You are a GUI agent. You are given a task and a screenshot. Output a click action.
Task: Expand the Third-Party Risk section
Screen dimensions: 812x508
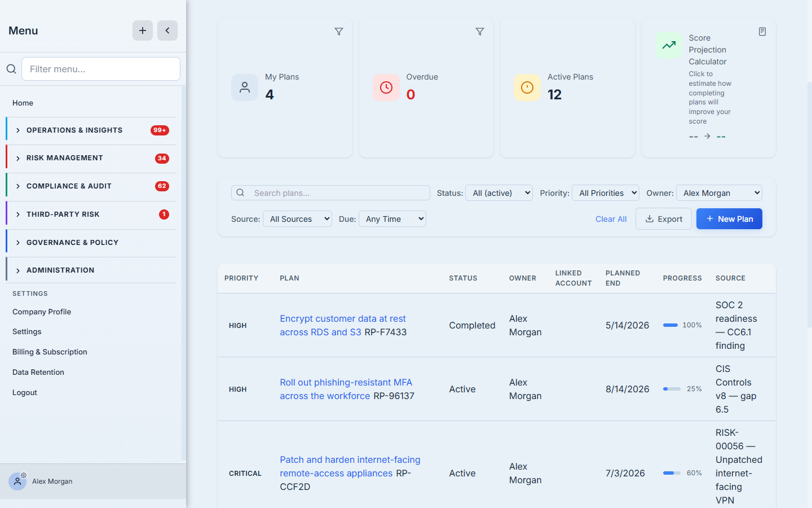pos(91,214)
